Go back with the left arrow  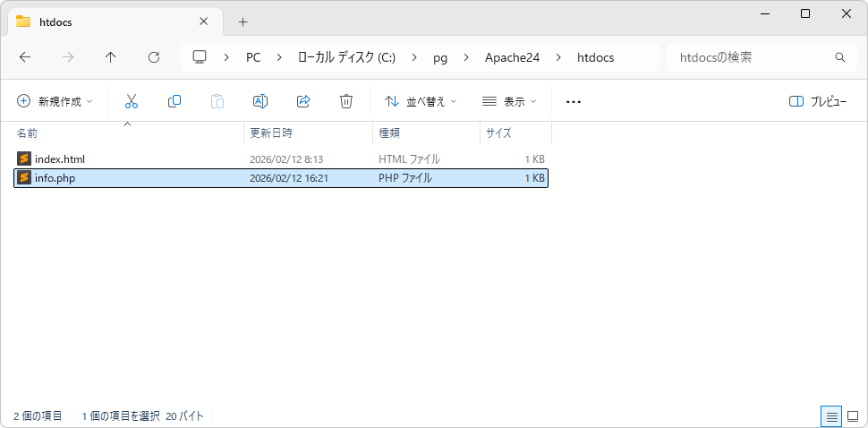tap(25, 57)
